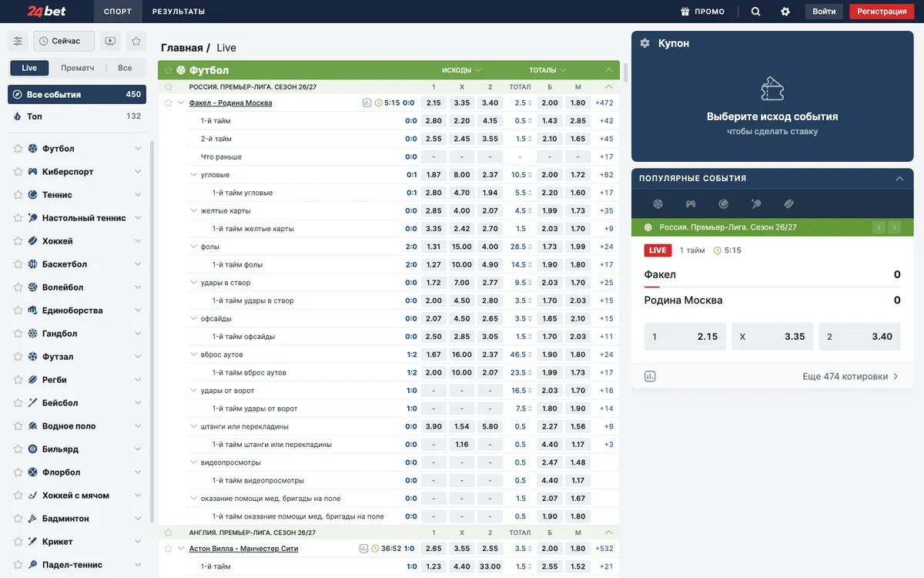924x578 pixels.
Task: Click the main events list scrollbar
Action: [626, 72]
